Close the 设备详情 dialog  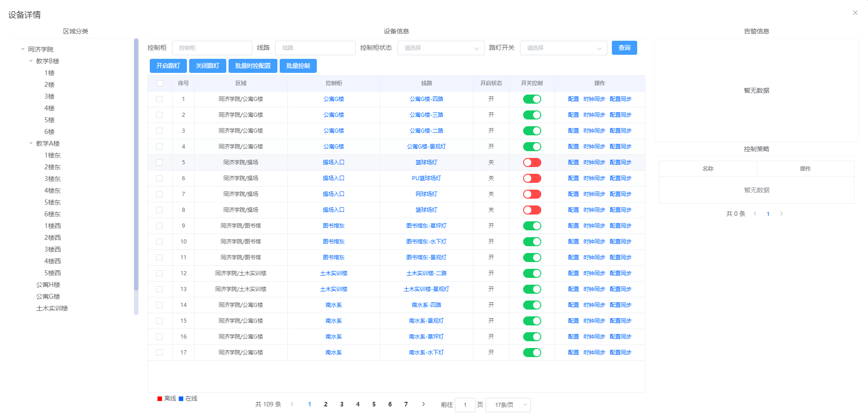point(855,12)
